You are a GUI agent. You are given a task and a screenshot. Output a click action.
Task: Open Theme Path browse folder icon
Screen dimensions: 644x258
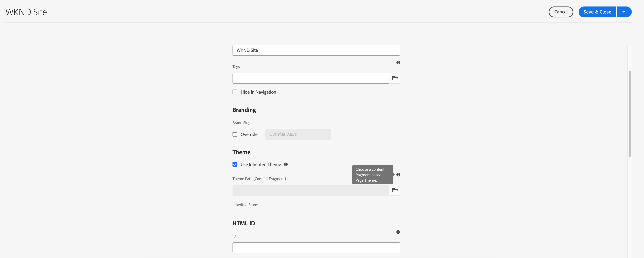[x=394, y=190]
